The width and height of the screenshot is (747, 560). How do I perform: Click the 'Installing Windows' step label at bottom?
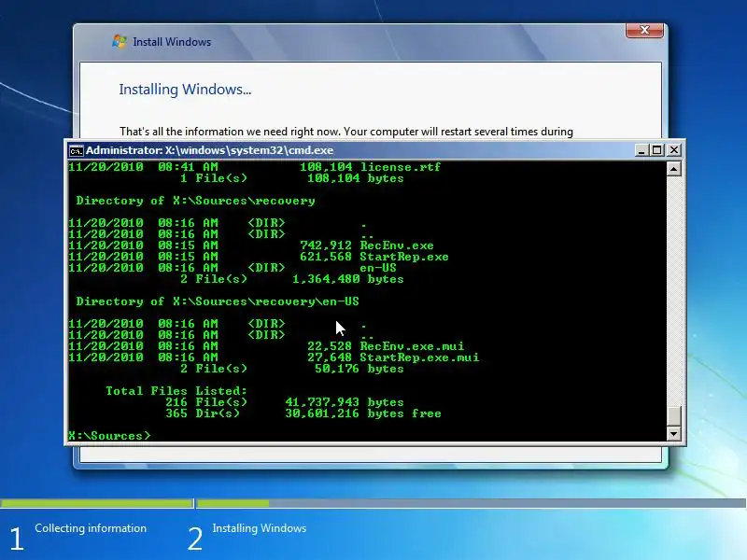click(x=260, y=528)
